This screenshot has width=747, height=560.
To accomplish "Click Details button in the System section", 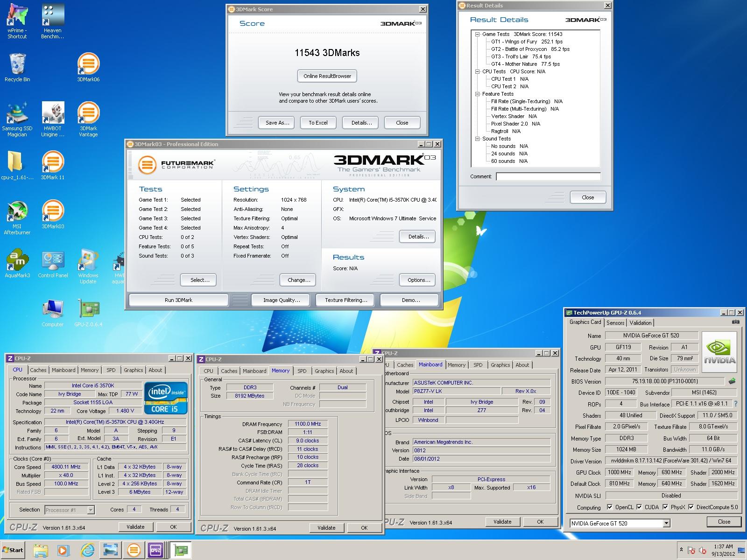I will pyautogui.click(x=418, y=237).
